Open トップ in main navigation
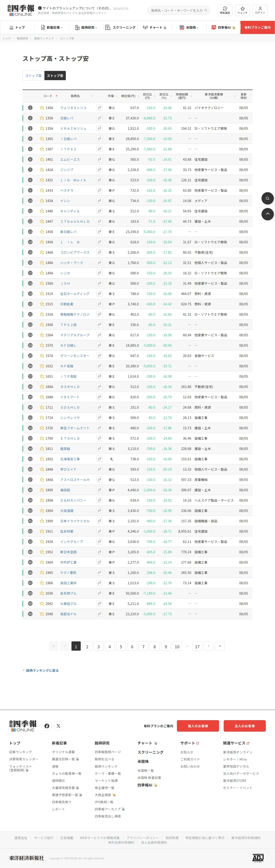This screenshot has width=275, height=868. click(17, 27)
